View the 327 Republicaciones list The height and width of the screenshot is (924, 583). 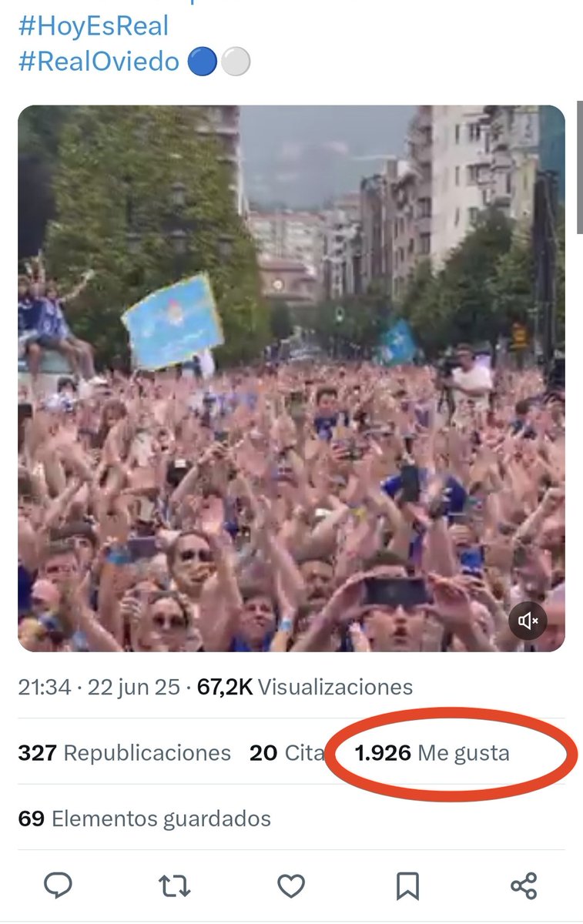click(x=124, y=752)
